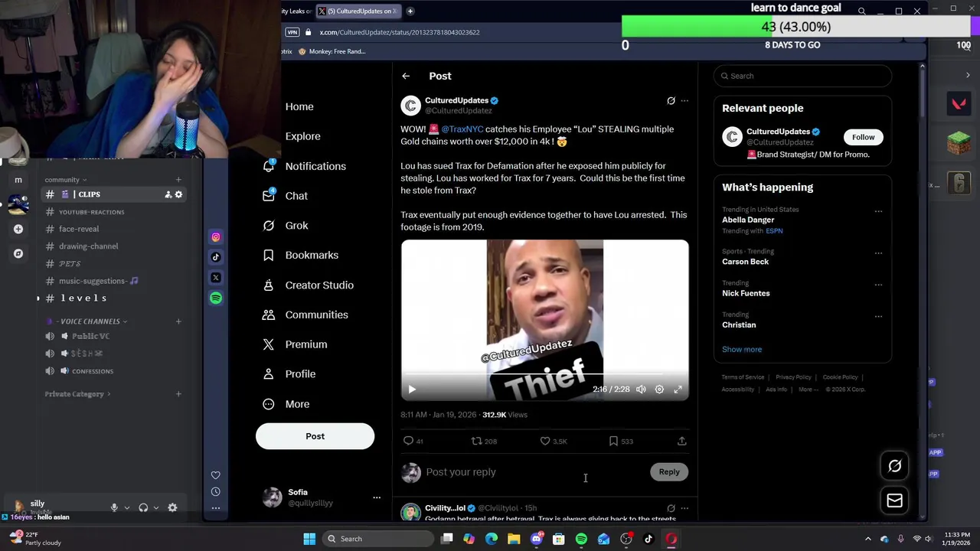Image resolution: width=980 pixels, height=551 pixels.
Task: Mute the video with the speaker icon
Action: tap(641, 390)
